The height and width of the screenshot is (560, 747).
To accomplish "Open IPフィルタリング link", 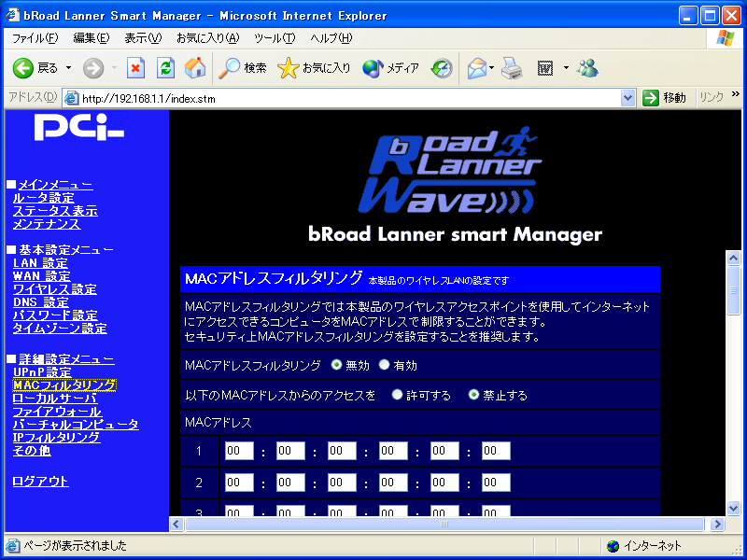I will [57, 437].
